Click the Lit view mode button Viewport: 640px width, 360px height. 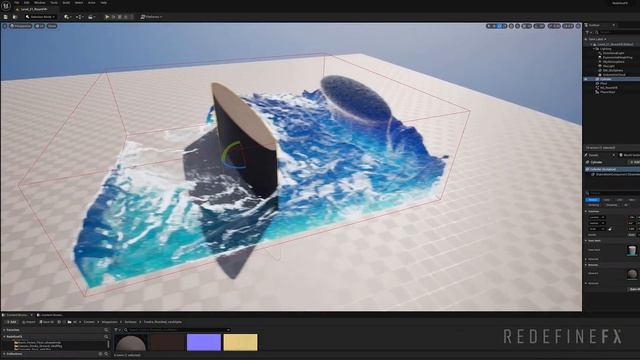click(x=40, y=26)
